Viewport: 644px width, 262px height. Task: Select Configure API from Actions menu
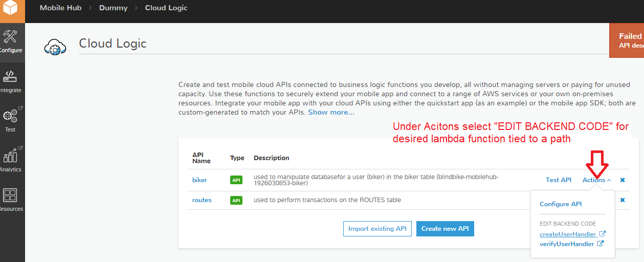pos(561,204)
